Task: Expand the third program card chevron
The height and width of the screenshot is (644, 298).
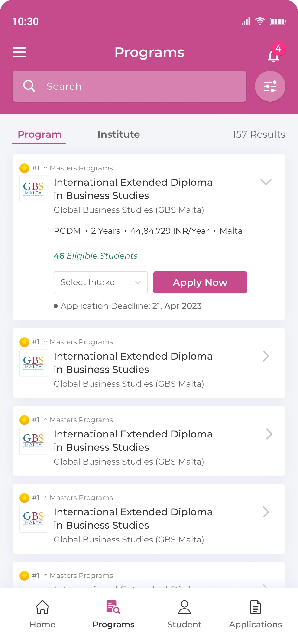Action: point(269,434)
